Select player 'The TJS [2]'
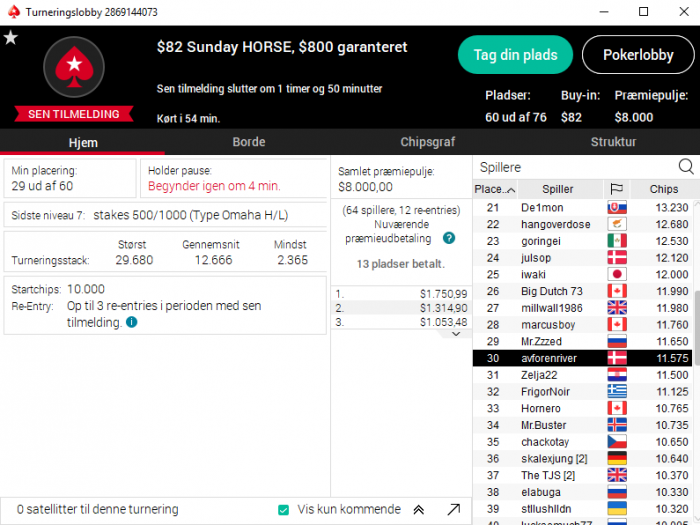Viewport: 700px width, 525px height. [x=548, y=475]
